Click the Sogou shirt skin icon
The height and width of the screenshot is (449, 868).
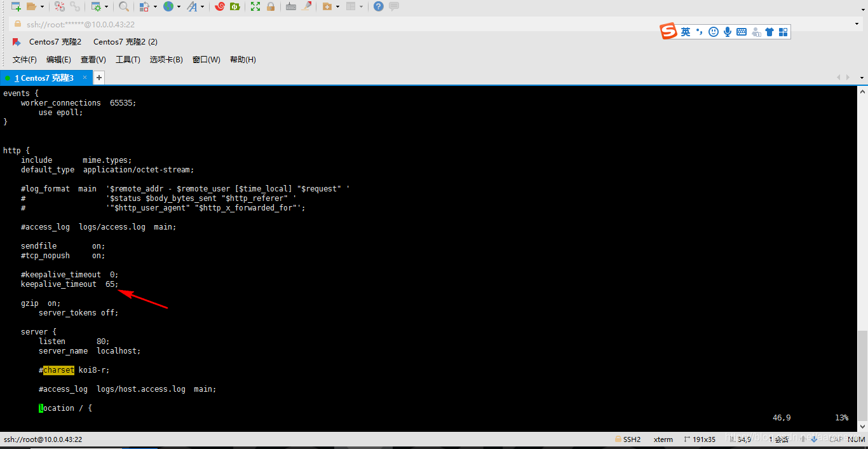[770, 32]
